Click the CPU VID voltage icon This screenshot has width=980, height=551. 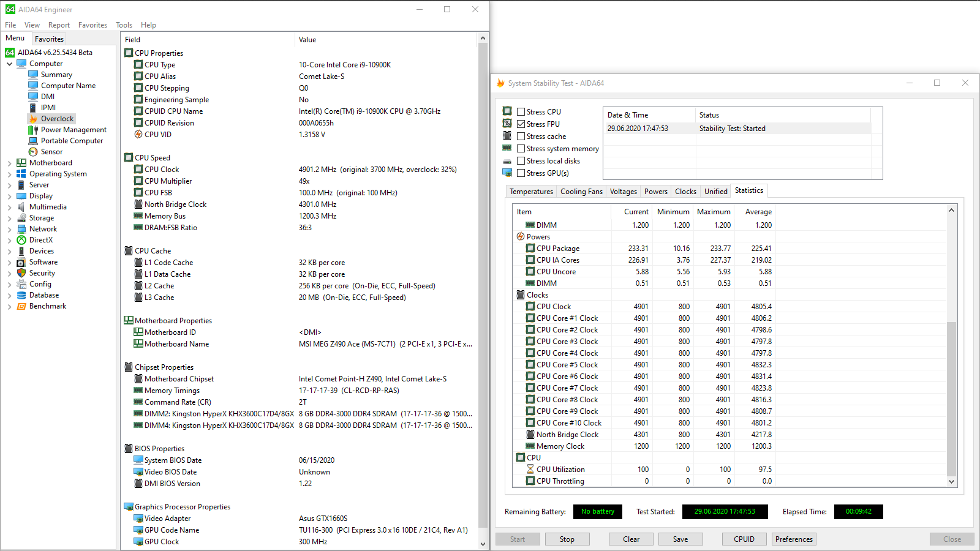click(138, 135)
